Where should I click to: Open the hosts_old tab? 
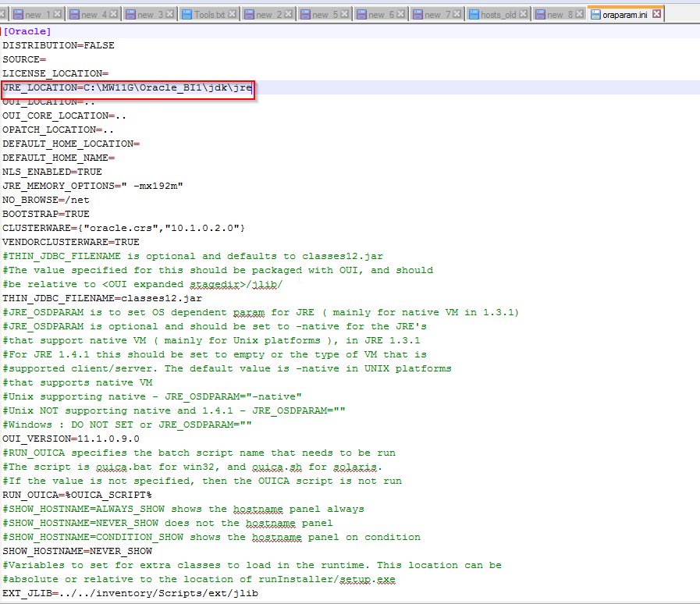tap(498, 15)
